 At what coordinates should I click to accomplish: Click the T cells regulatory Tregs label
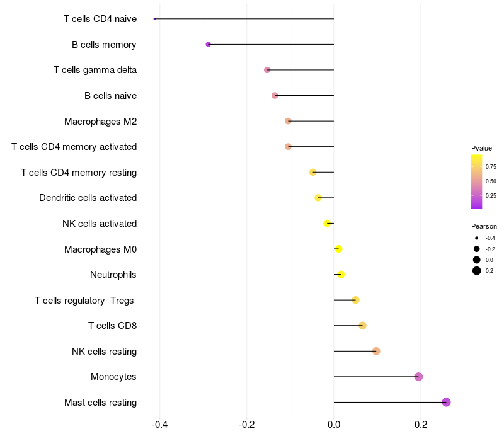[84, 301]
